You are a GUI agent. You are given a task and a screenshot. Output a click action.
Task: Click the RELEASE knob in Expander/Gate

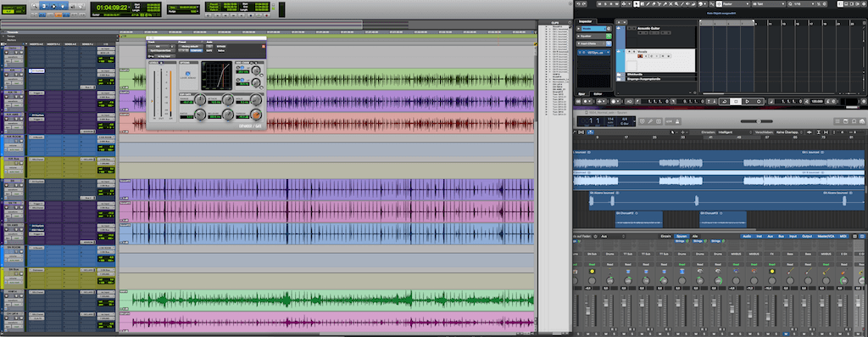(x=228, y=115)
